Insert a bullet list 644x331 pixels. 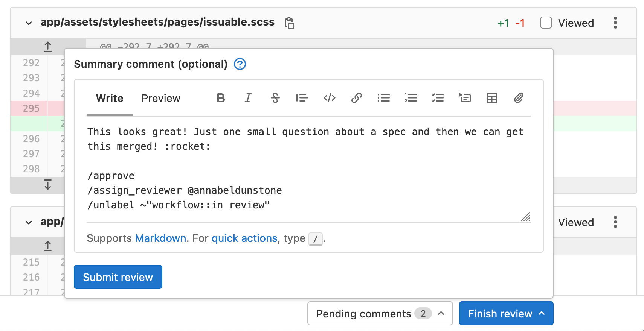384,98
